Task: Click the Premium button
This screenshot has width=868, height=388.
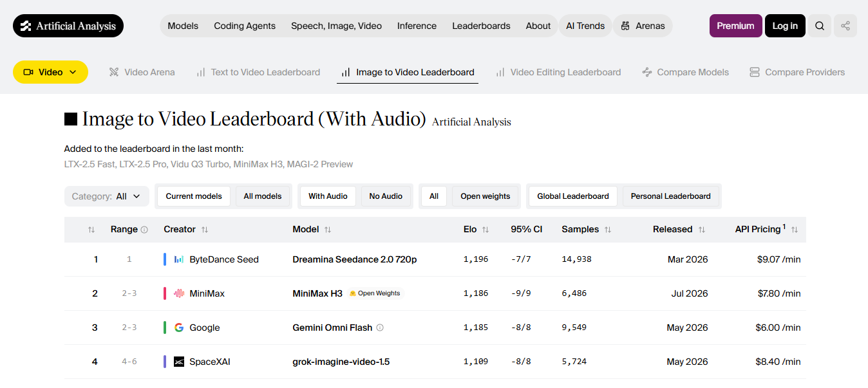Action: (x=736, y=26)
